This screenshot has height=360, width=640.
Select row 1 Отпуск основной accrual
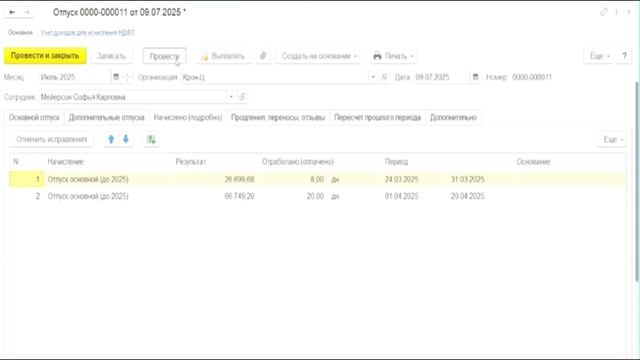88,179
